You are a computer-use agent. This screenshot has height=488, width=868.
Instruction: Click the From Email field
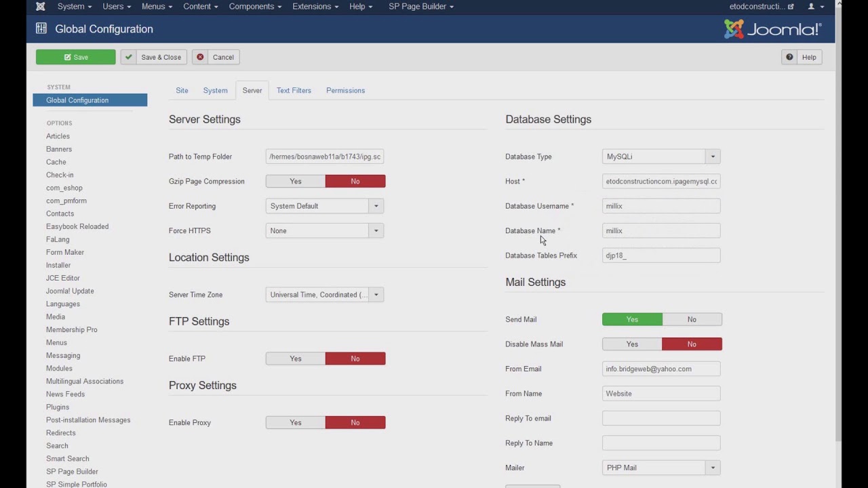pyautogui.click(x=661, y=369)
